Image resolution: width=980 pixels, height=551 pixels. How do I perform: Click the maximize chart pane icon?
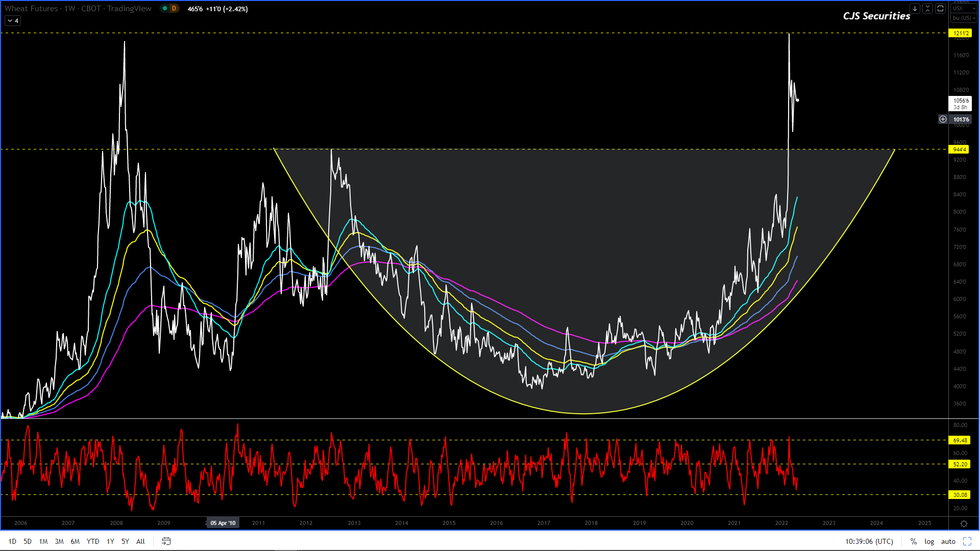[x=940, y=9]
